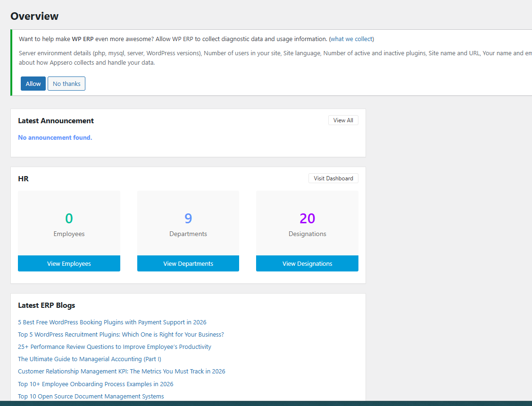532x406 pixels.
Task: Dismiss the notice with No thanks
Action: pyautogui.click(x=66, y=84)
